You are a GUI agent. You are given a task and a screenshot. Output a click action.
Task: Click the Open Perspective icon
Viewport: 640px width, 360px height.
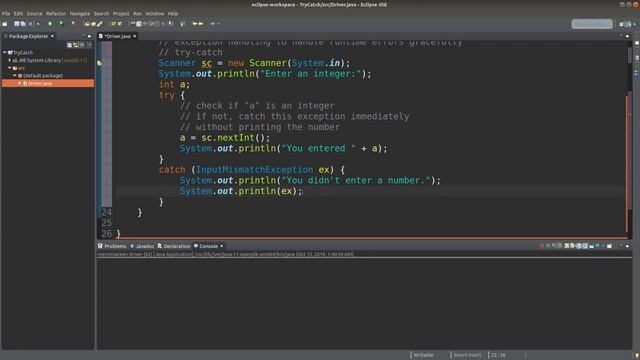pyautogui.click(x=622, y=24)
